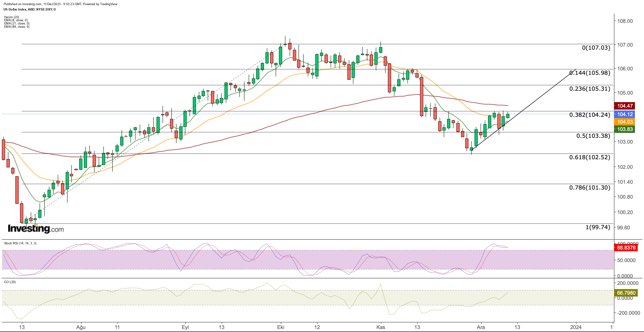This screenshot has height=332, width=644.
Task: Click the '2024' label on time axis
Action: [x=576, y=327]
